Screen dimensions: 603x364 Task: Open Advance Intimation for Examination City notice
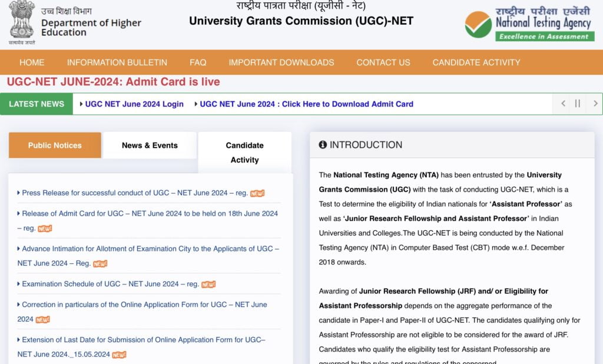[148, 256]
